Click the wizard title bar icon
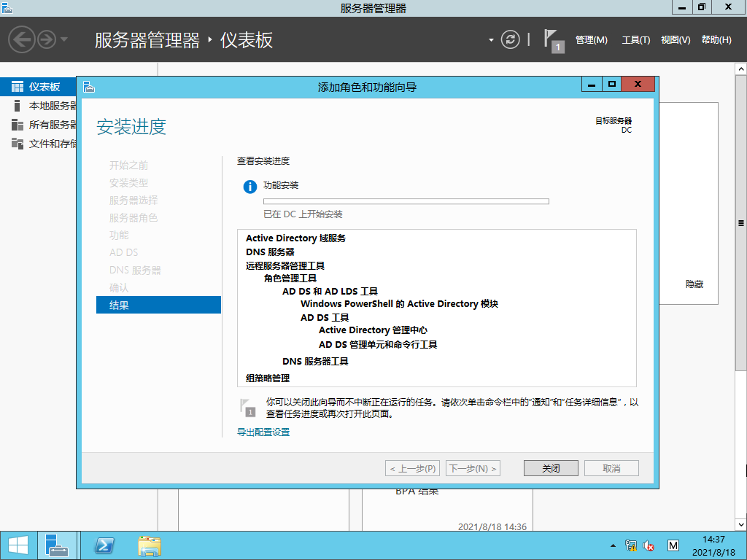This screenshot has width=747, height=560. pyautogui.click(x=88, y=87)
